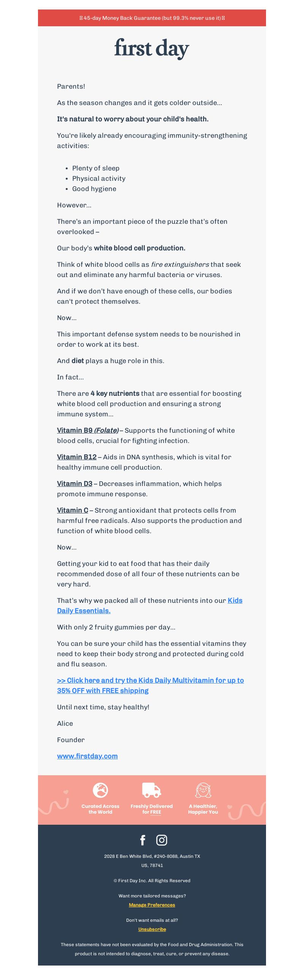Open the Kids Daily Essentials link
This screenshot has width=304, height=980.
[150, 606]
